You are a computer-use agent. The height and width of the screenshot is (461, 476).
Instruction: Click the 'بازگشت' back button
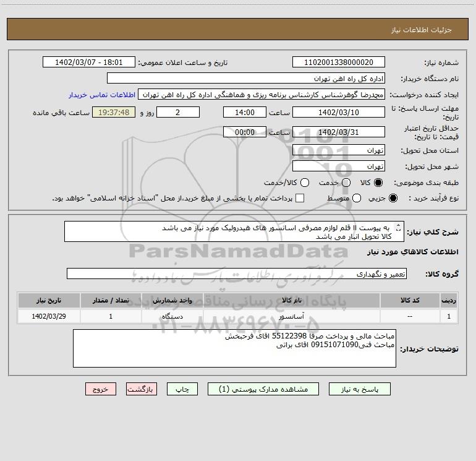[142, 389]
